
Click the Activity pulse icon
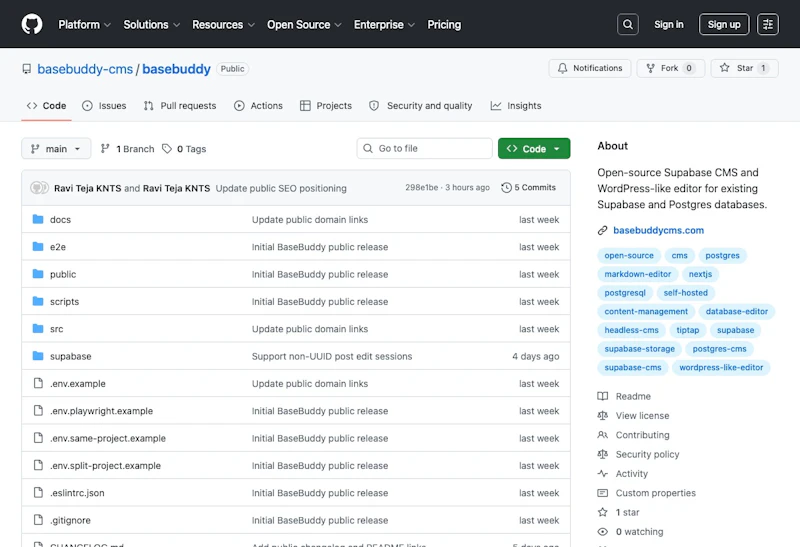pos(603,474)
